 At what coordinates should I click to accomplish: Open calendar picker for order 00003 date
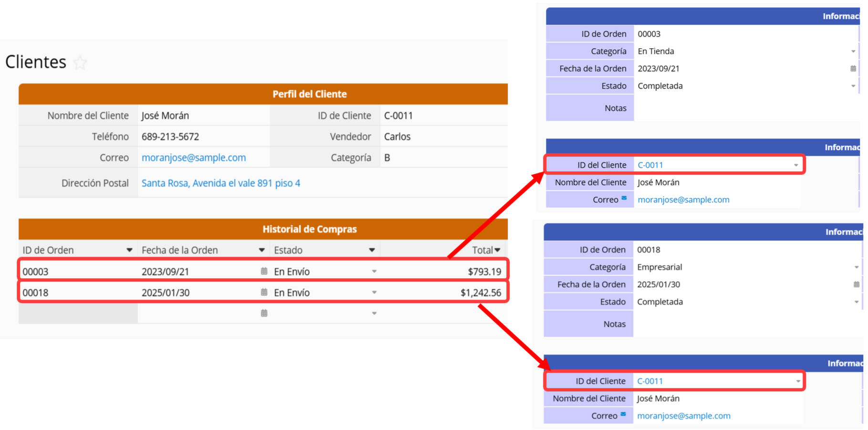(264, 271)
